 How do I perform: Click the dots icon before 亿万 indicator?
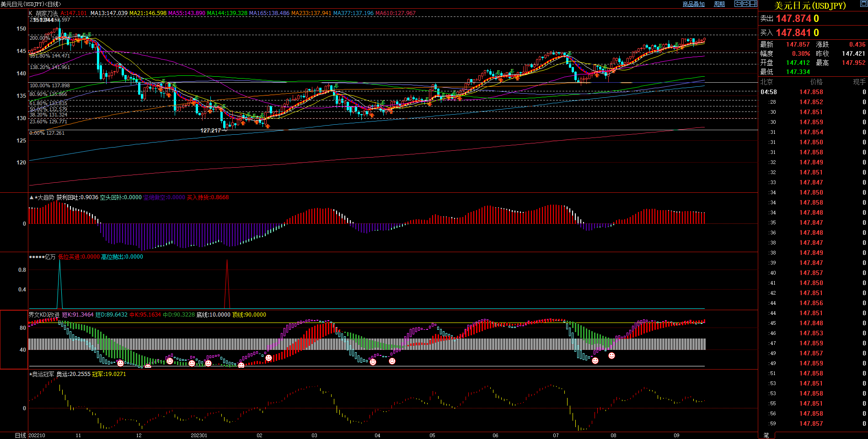point(37,257)
